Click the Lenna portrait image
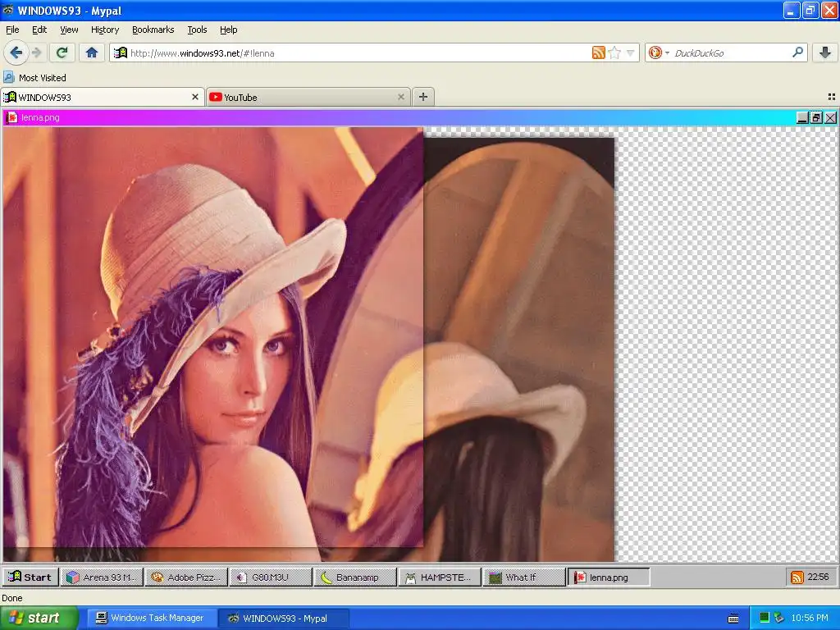This screenshot has width=840, height=630. (213, 337)
